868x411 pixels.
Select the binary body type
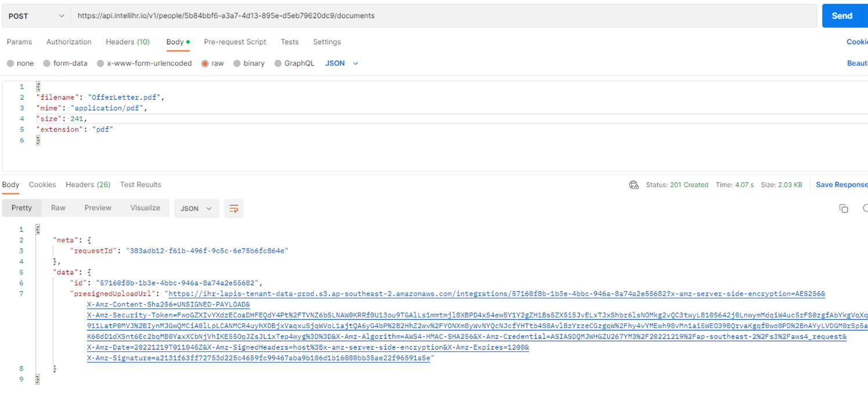[249, 63]
